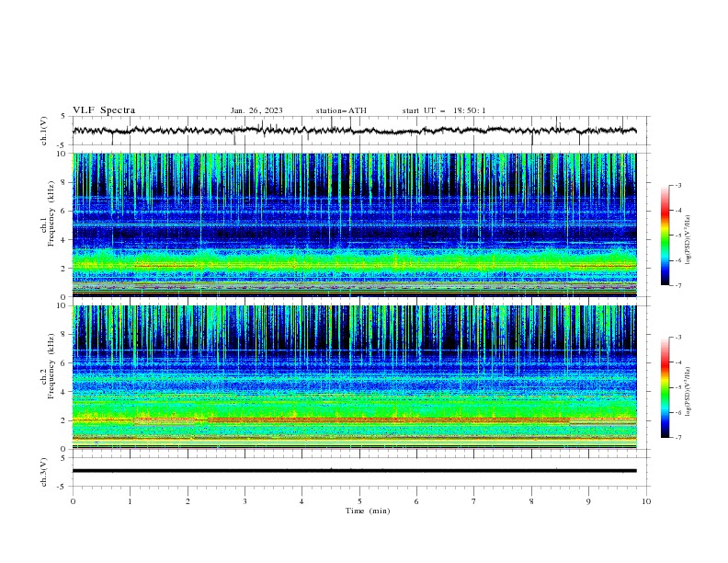
Task: Click the ch.2 "log(PSD)(V²/Hz)" colorbar label
Action: [688, 392]
